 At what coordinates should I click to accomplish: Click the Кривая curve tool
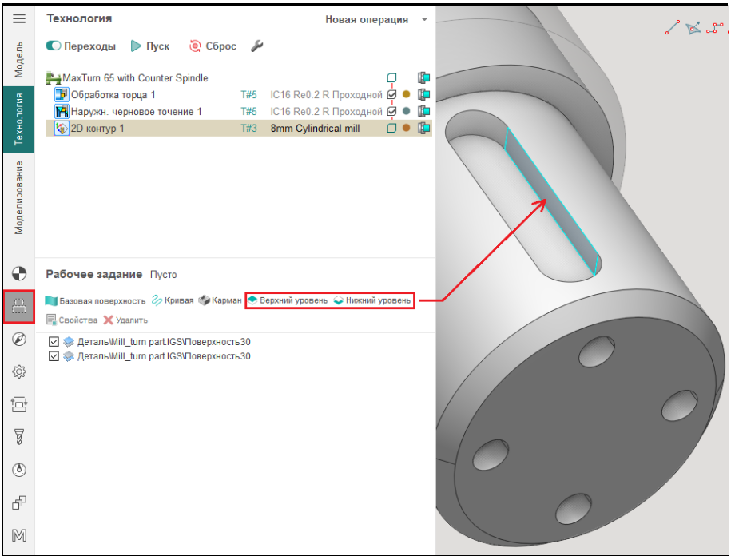tap(173, 301)
